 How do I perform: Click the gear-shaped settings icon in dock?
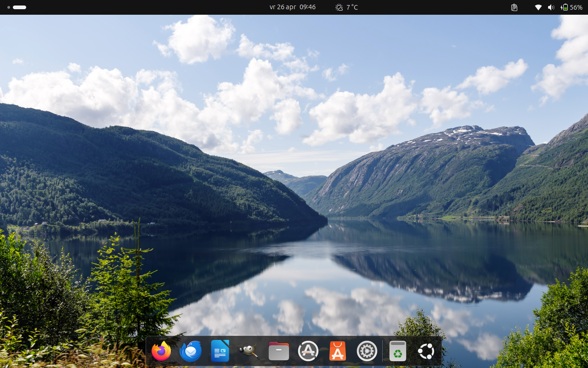[367, 351]
